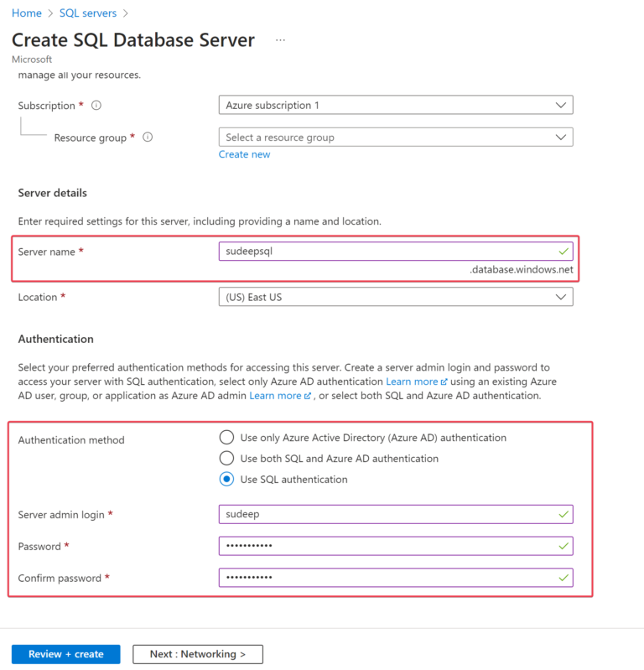Click the Server admin login field
Image resolution: width=644 pixels, height=670 pixels.
[x=386, y=514]
